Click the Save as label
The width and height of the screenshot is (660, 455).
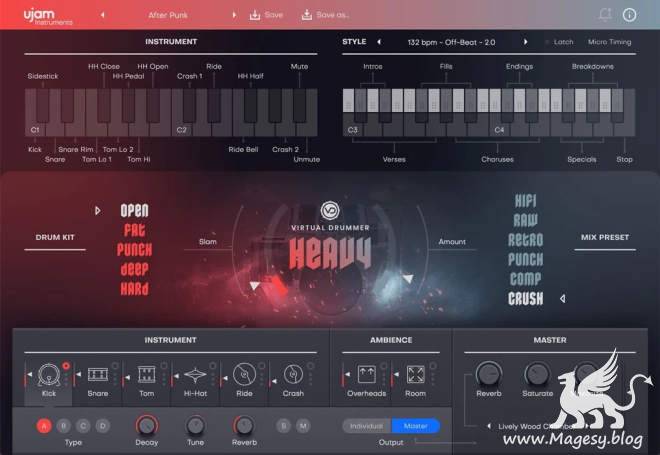pyautogui.click(x=333, y=15)
